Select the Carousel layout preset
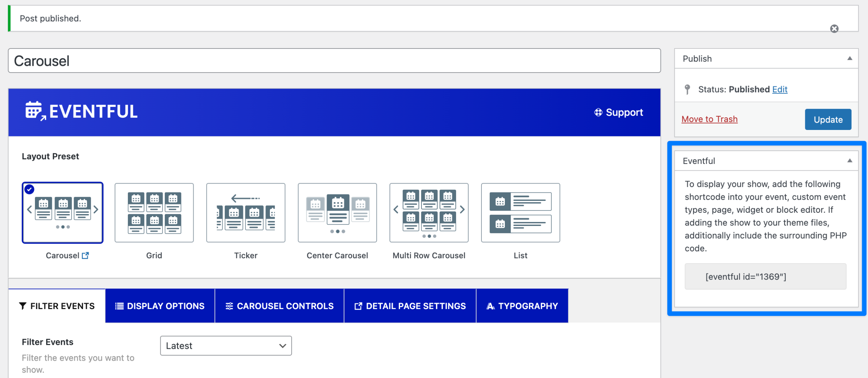Image resolution: width=868 pixels, height=378 pixels. 63,213
